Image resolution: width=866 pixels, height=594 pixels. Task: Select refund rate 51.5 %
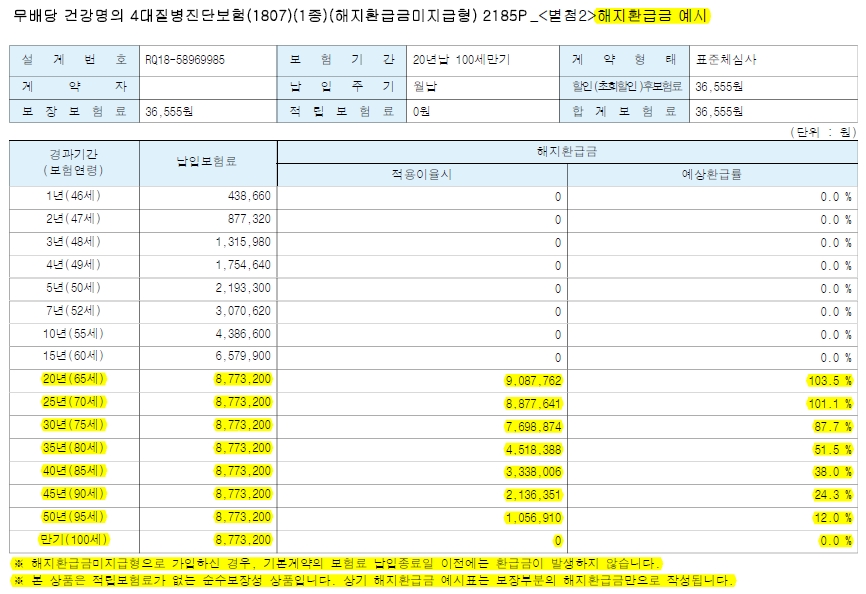pos(833,449)
